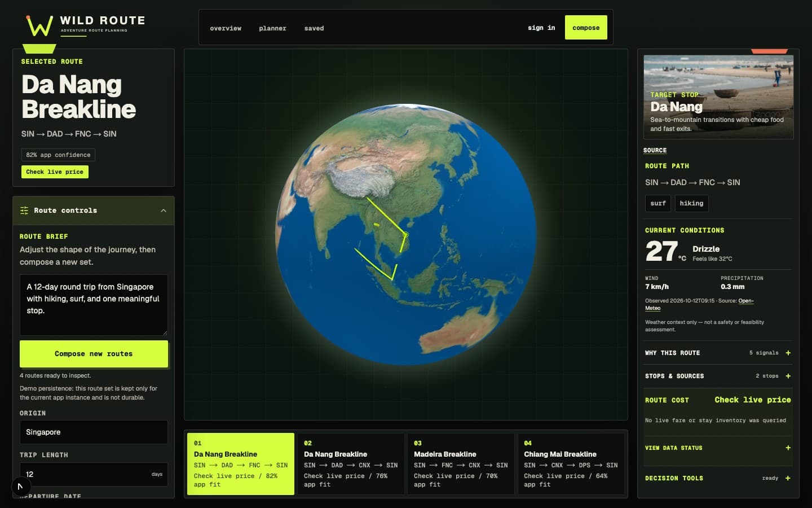The height and width of the screenshot is (508, 812).
Task: Click the round N badge icon bottom-left
Action: tap(20, 486)
